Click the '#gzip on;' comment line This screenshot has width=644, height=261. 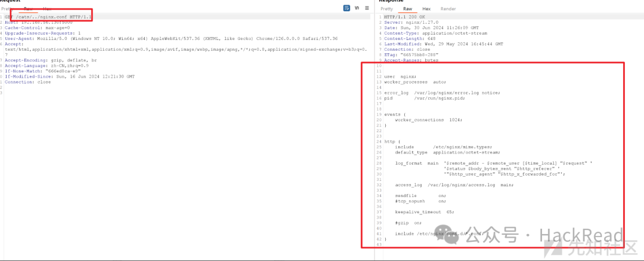408,223
